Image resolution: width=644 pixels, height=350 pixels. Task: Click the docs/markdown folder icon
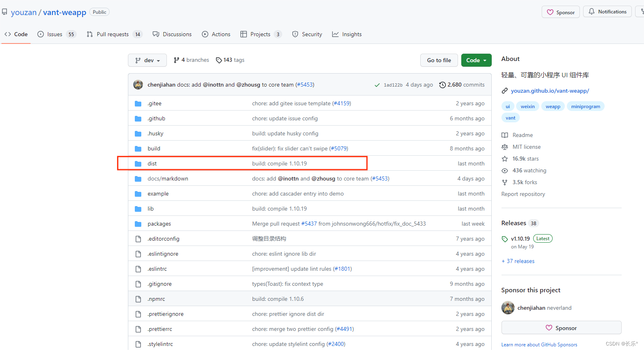(138, 179)
